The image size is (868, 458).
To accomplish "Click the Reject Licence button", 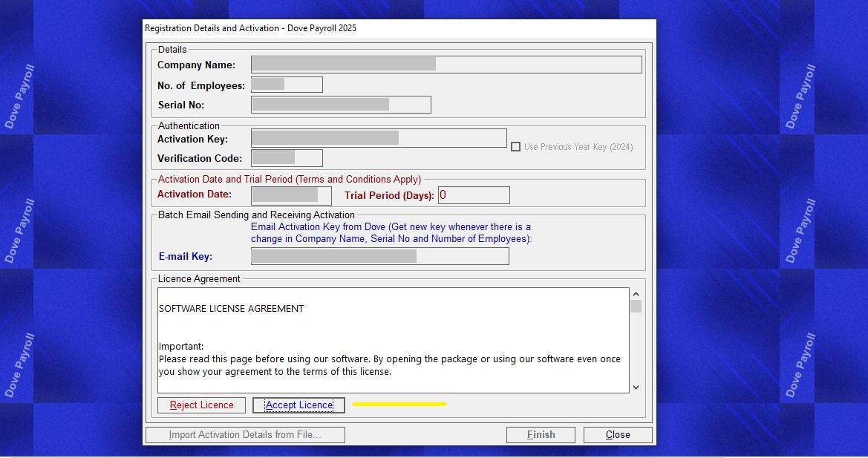I will click(x=201, y=405).
